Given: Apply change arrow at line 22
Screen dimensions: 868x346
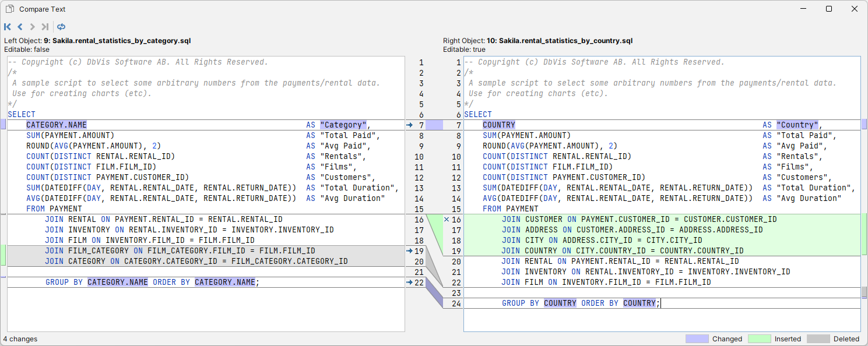Looking at the screenshot, I should click(x=410, y=283).
